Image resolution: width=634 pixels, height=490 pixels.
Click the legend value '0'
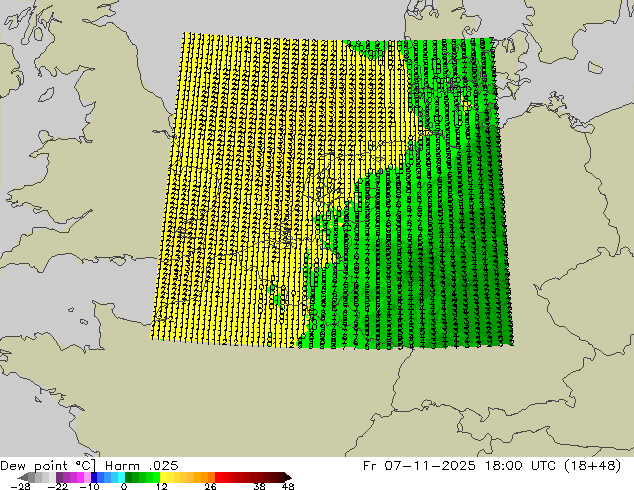click(124, 486)
